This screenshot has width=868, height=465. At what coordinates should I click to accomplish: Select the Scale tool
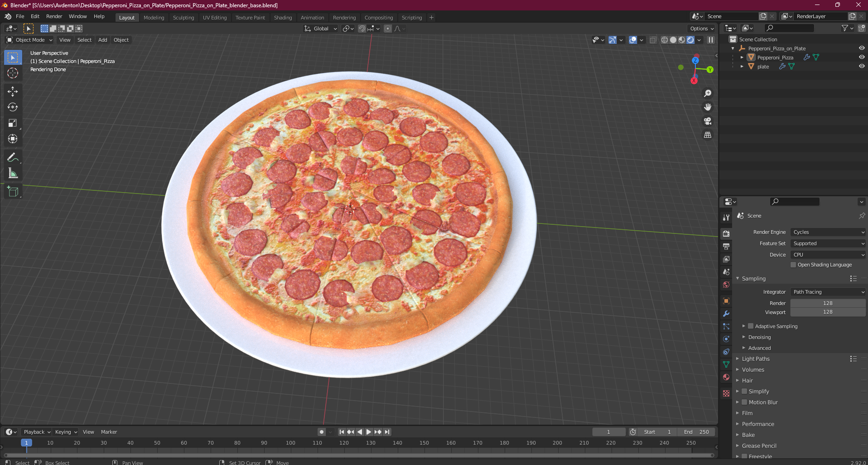[x=13, y=123]
